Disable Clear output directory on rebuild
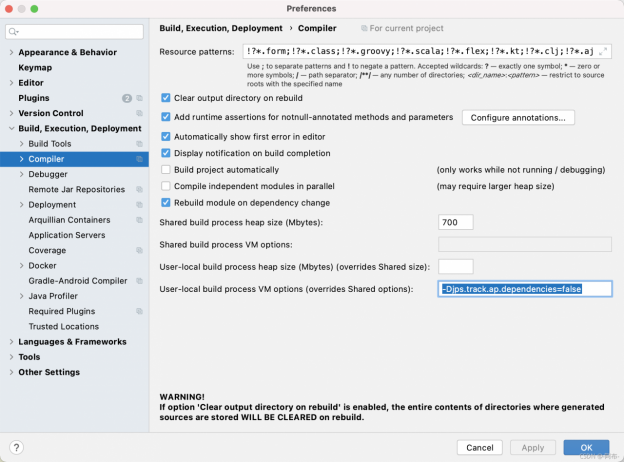Viewport: 624px width, 462px height. click(x=166, y=98)
